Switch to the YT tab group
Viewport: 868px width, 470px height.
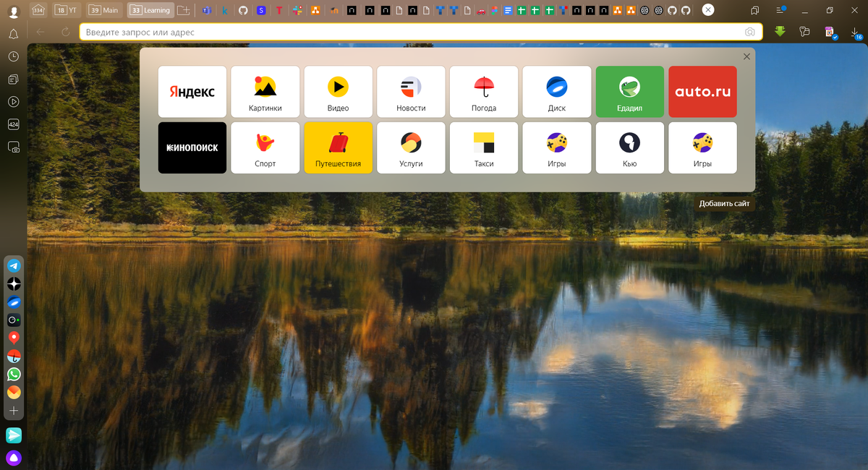[67, 10]
